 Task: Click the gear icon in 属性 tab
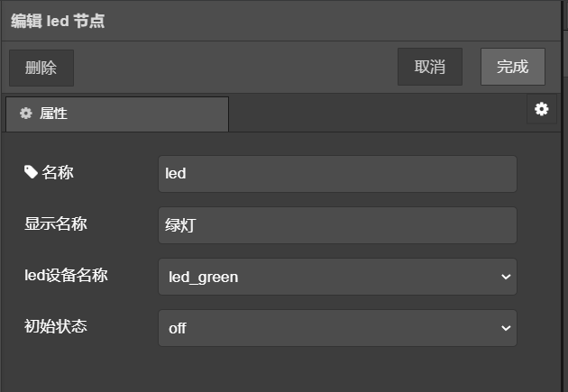(26, 114)
